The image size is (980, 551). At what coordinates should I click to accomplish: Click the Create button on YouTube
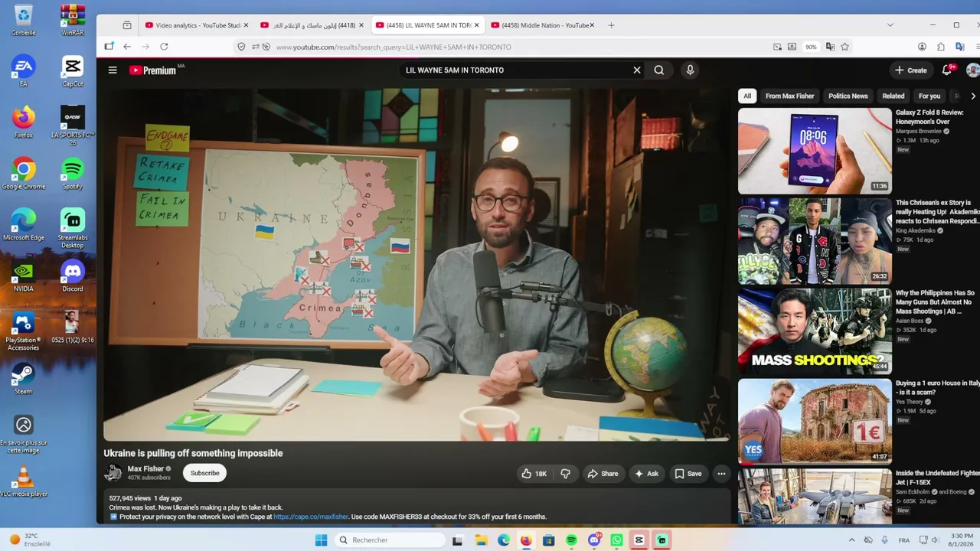coord(911,70)
